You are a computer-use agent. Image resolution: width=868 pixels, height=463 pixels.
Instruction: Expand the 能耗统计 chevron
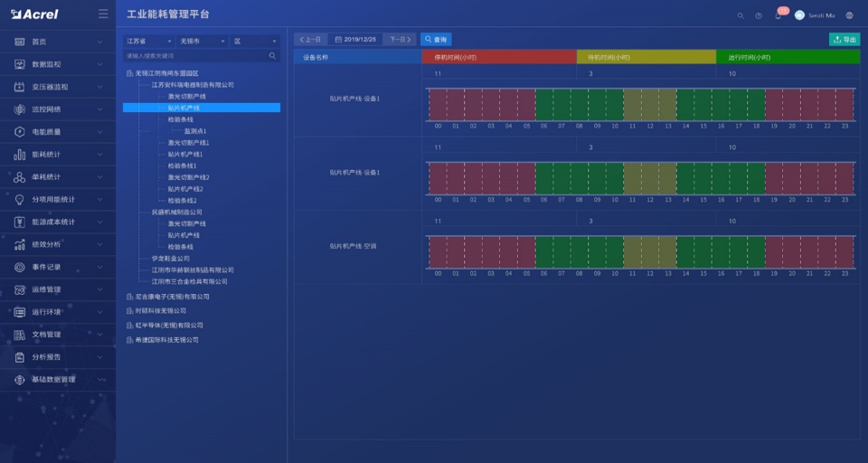click(x=99, y=155)
